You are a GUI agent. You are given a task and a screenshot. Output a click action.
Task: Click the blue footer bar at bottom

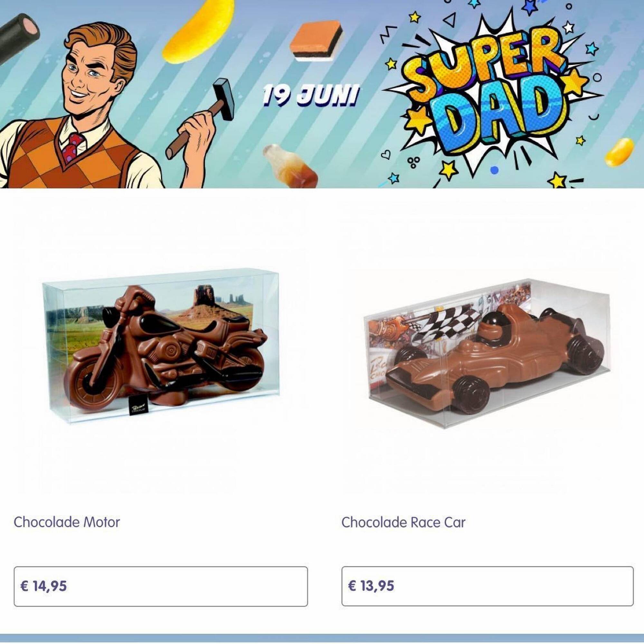click(322, 639)
